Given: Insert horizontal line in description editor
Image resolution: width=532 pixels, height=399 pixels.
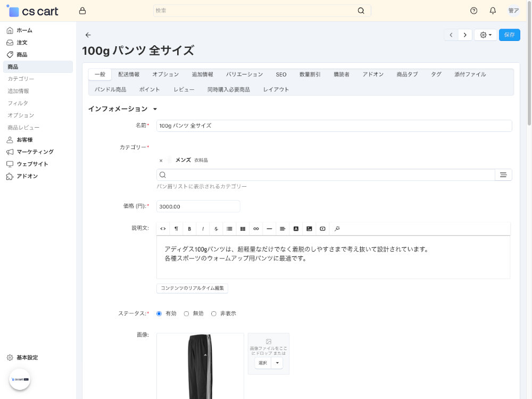Looking at the screenshot, I should tap(269, 228).
